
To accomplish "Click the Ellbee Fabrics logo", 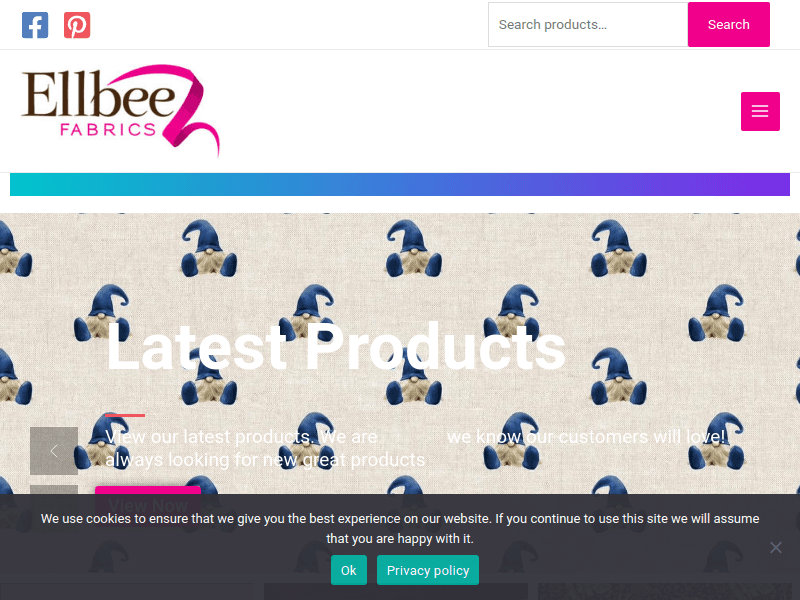I will (x=120, y=111).
